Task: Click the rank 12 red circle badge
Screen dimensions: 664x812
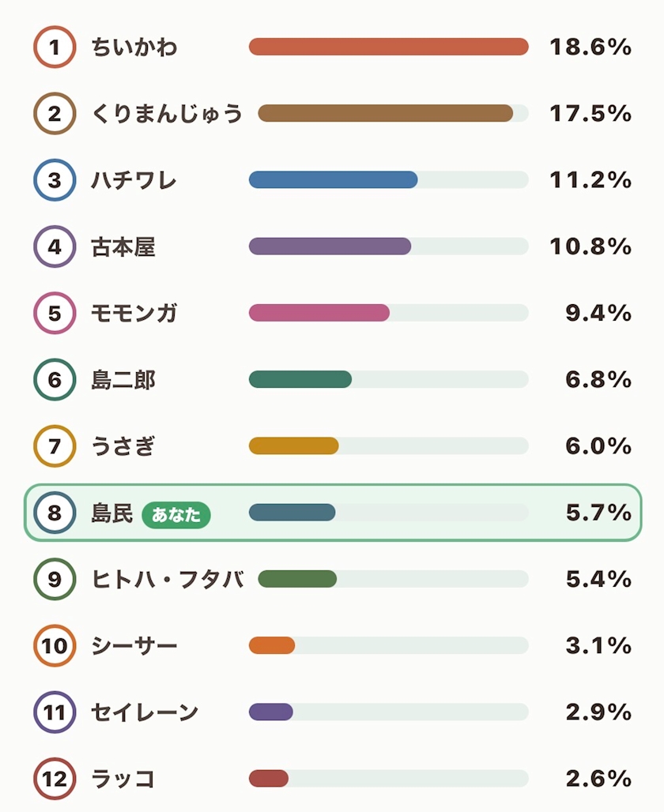Action: click(x=55, y=779)
